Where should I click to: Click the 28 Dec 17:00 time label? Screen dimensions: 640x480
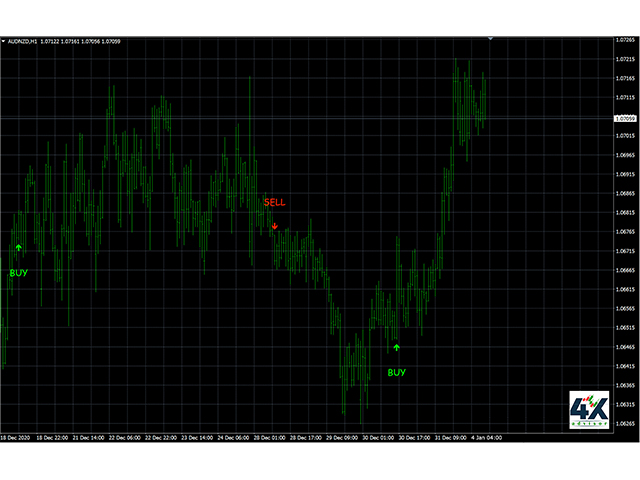tap(305, 438)
